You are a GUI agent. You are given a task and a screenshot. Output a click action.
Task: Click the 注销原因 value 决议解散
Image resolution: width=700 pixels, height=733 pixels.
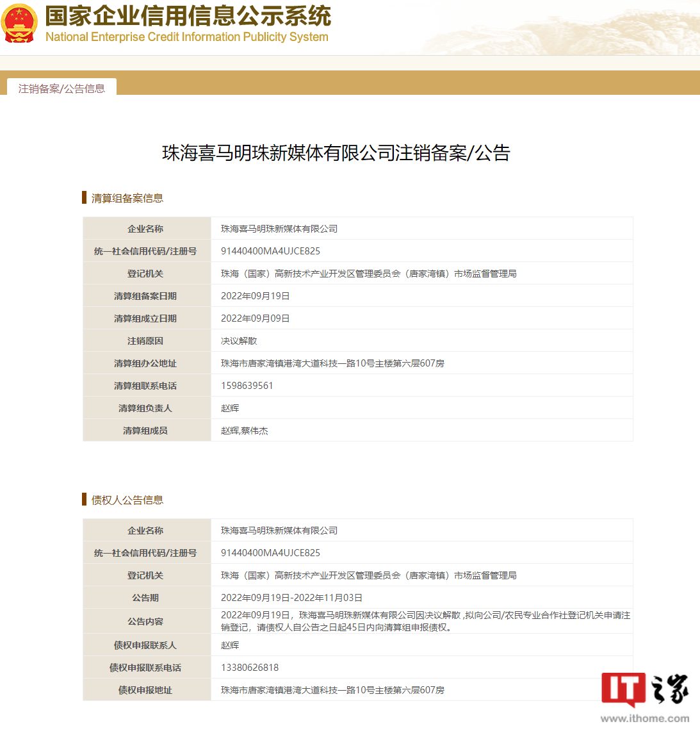click(239, 341)
